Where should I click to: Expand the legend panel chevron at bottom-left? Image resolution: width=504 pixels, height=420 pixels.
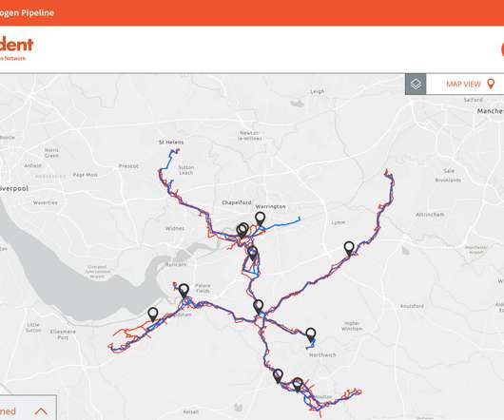pyautogui.click(x=41, y=411)
